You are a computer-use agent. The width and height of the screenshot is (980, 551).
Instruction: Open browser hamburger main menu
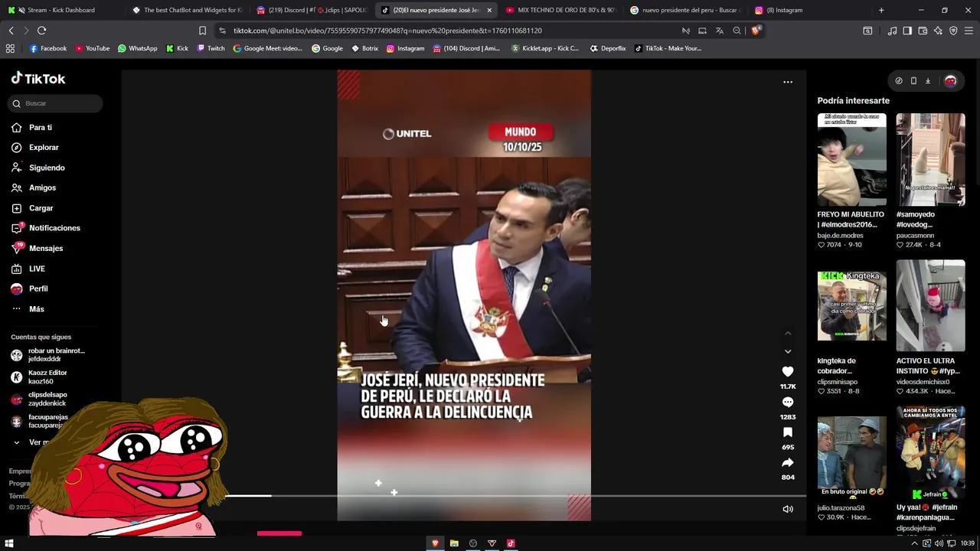(969, 31)
